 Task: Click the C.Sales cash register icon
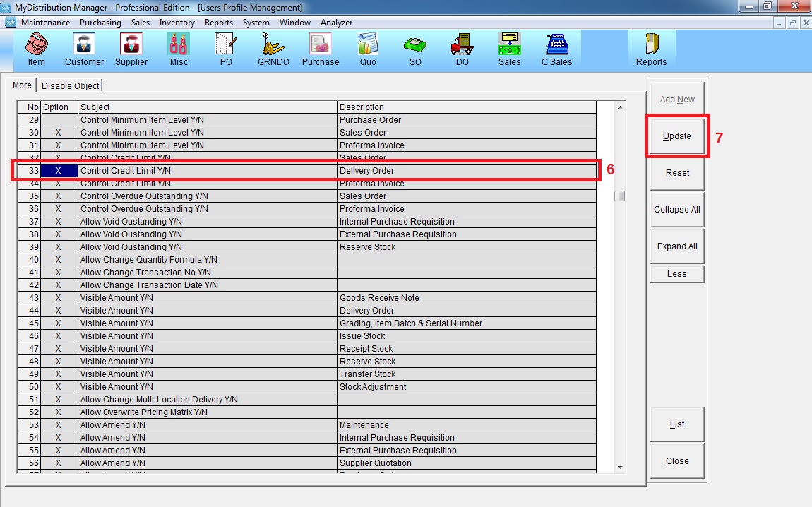click(x=556, y=49)
